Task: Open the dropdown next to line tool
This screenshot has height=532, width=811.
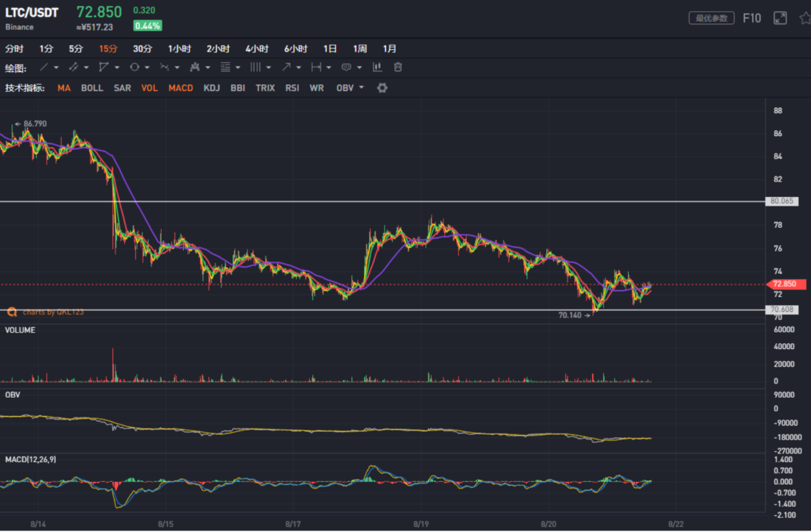Action: (57, 68)
